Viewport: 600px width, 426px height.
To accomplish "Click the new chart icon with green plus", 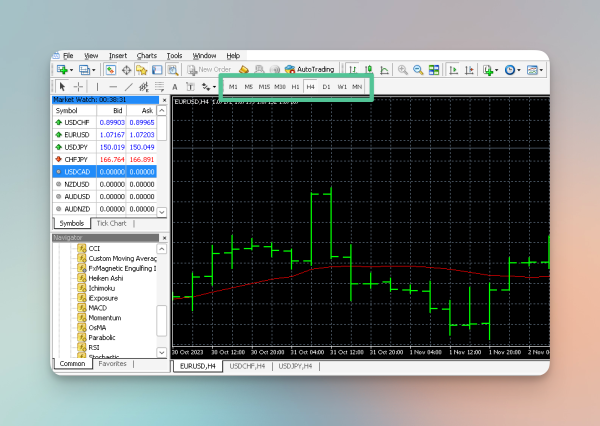I will [62, 70].
